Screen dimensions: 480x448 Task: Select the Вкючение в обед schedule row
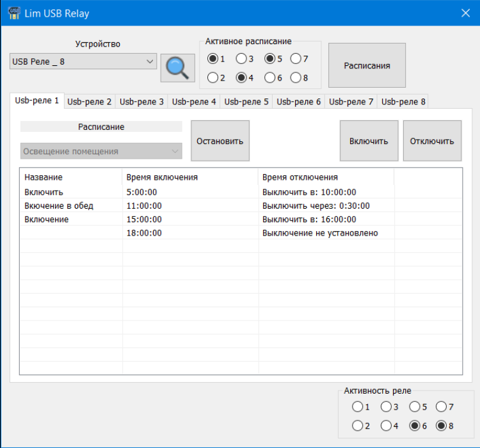[x=59, y=205]
